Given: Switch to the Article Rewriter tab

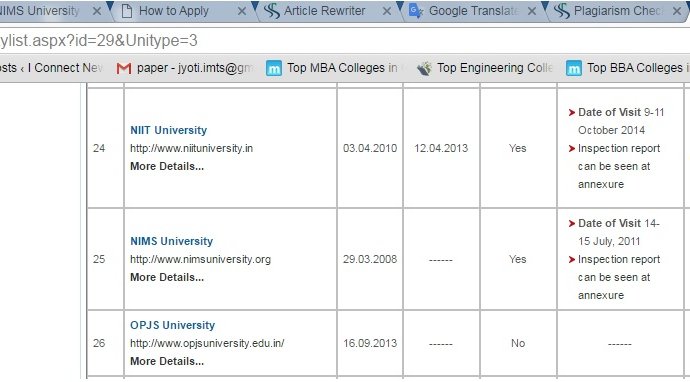Looking at the screenshot, I should tap(329, 11).
